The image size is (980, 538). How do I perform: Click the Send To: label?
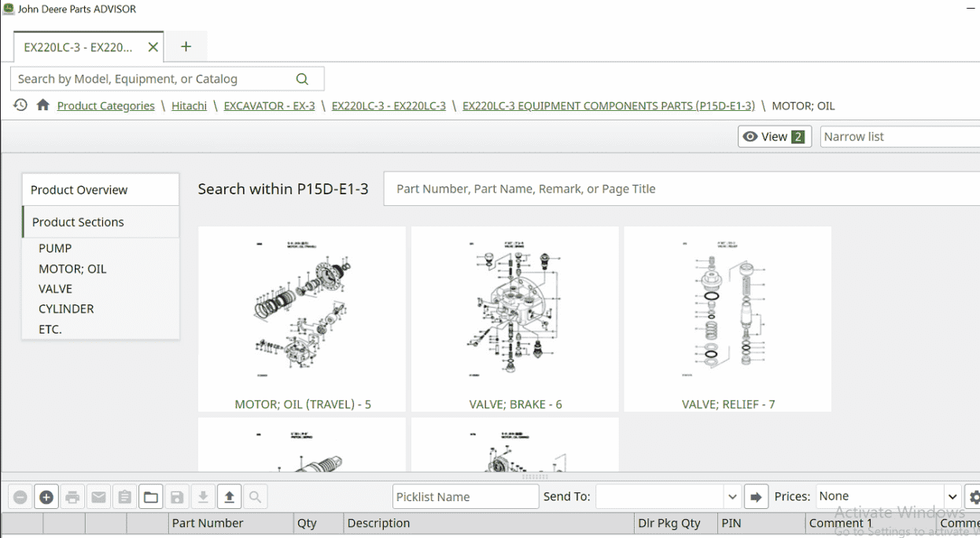pos(566,497)
